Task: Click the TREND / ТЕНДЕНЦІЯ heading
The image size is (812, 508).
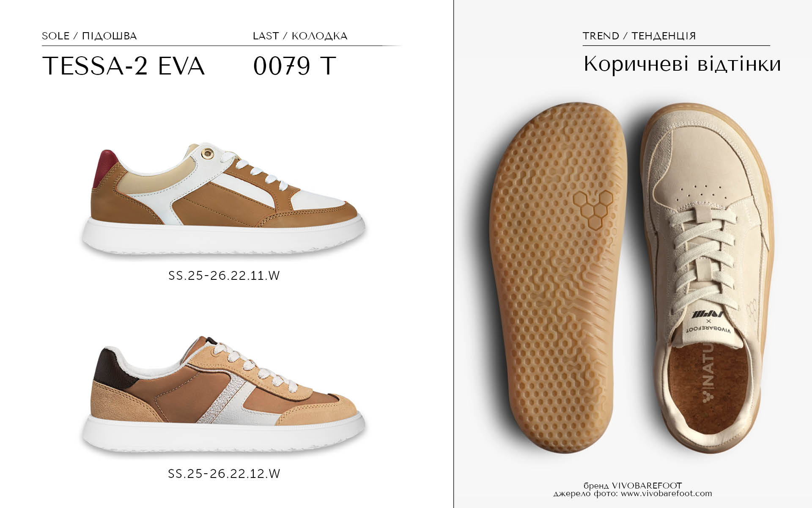Action: pos(639,36)
